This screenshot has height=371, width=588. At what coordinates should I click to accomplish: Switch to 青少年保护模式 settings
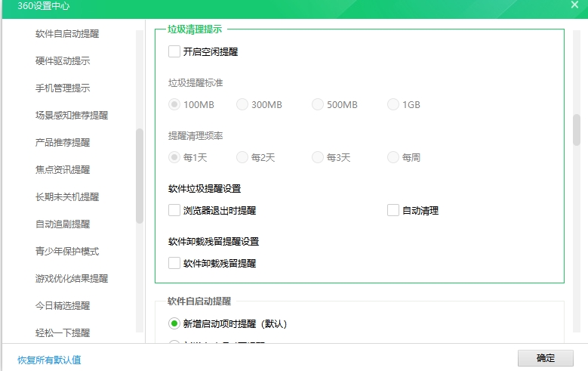coord(67,252)
